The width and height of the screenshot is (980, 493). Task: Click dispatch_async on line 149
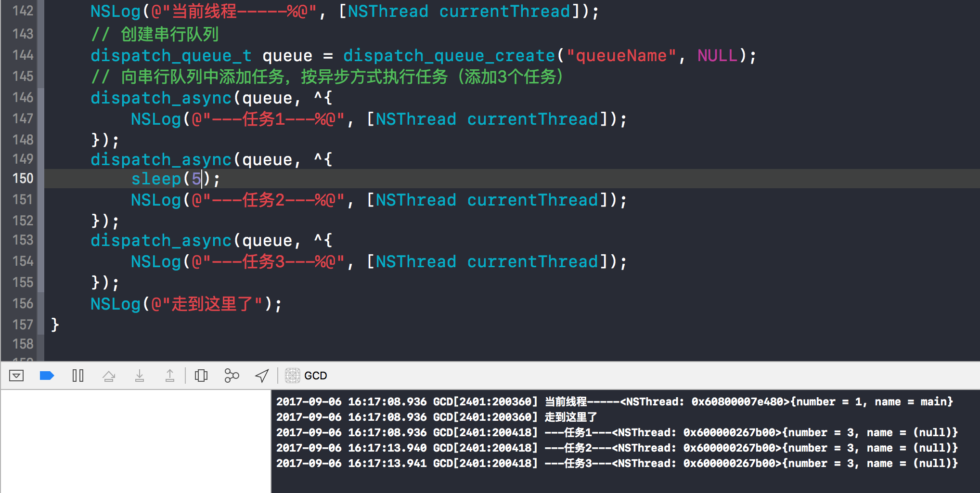pyautogui.click(x=161, y=160)
